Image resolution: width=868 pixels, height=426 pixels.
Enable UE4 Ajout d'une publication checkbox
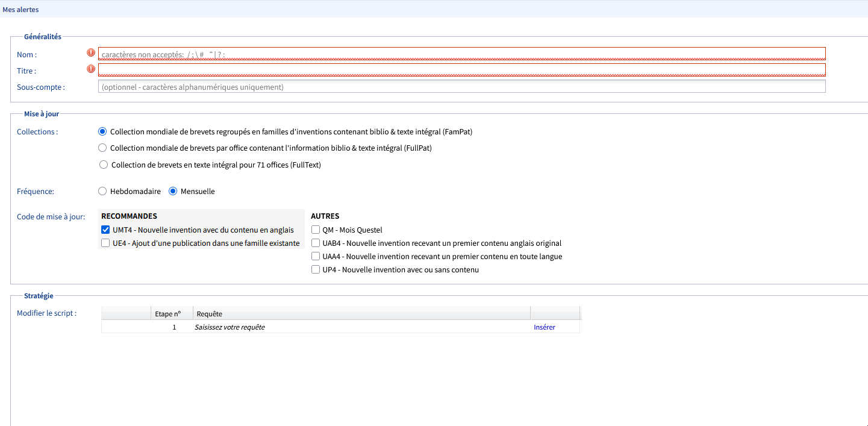[x=105, y=243]
